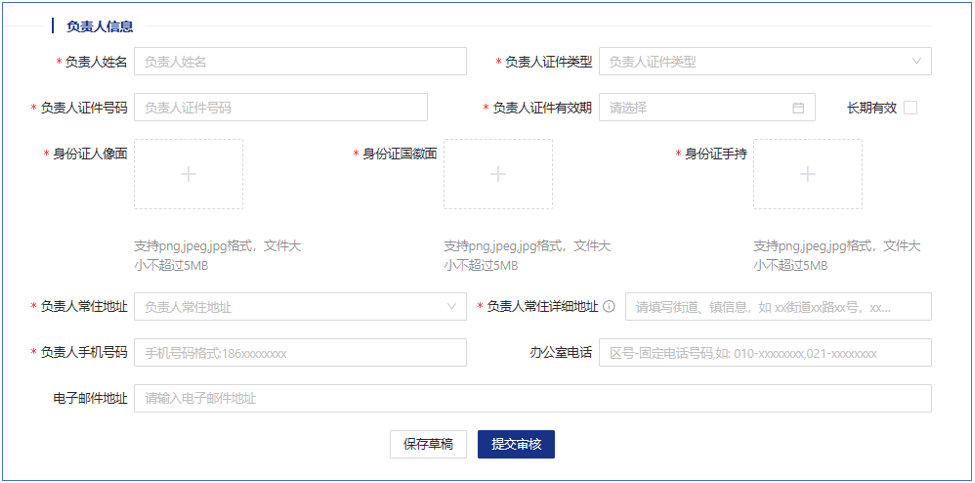
Task: Click into the 负责人证件号码 input field
Action: click(280, 108)
